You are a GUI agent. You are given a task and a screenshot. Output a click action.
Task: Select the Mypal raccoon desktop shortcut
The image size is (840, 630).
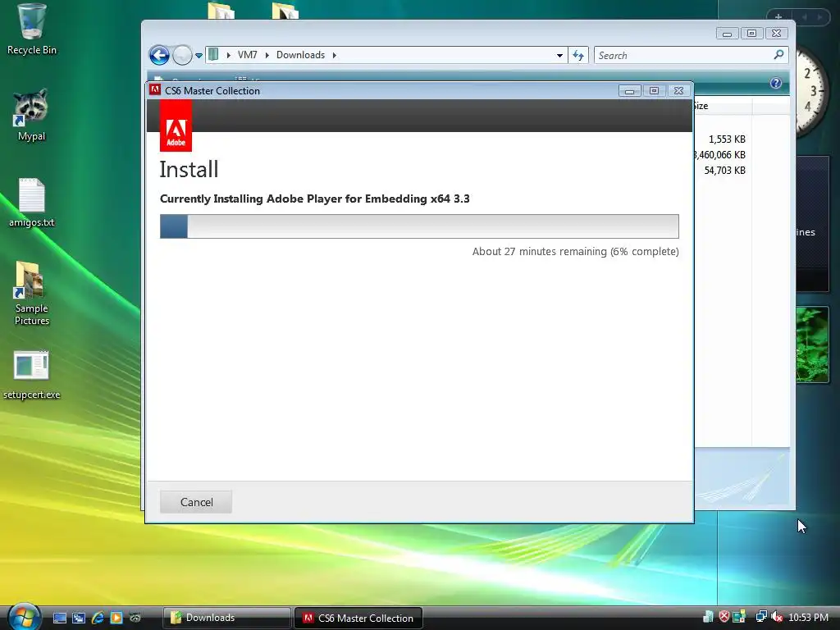(x=31, y=115)
